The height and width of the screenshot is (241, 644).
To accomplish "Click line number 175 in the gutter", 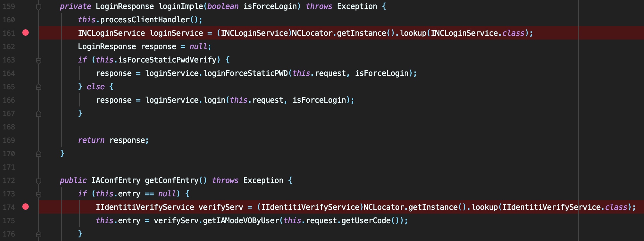I will 9,221.
